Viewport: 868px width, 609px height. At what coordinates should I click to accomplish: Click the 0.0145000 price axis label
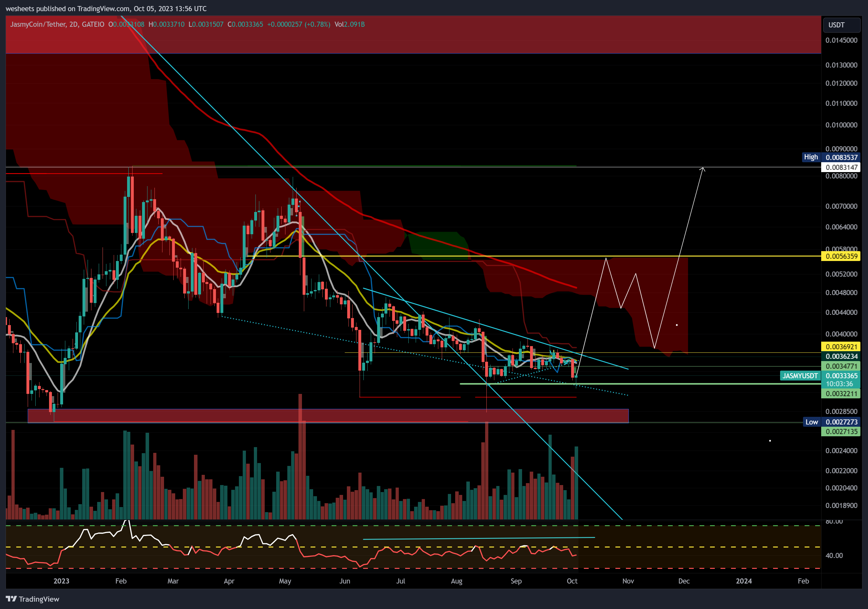(841, 40)
